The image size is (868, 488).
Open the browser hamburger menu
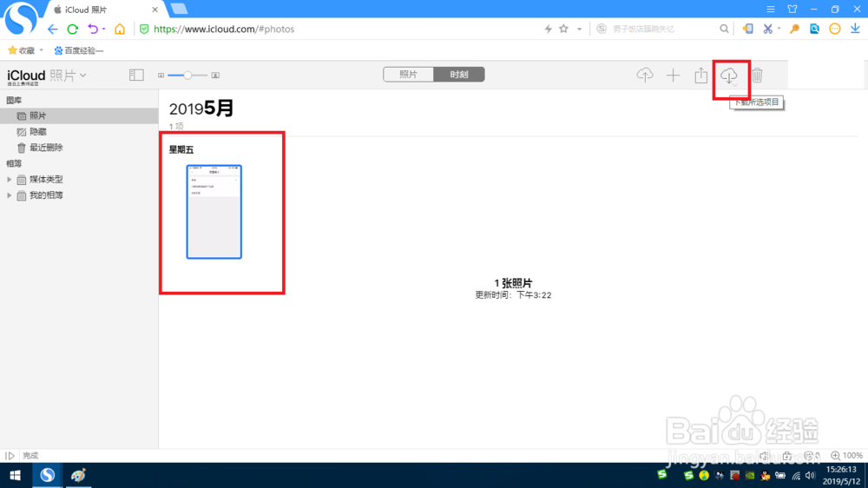click(x=771, y=10)
